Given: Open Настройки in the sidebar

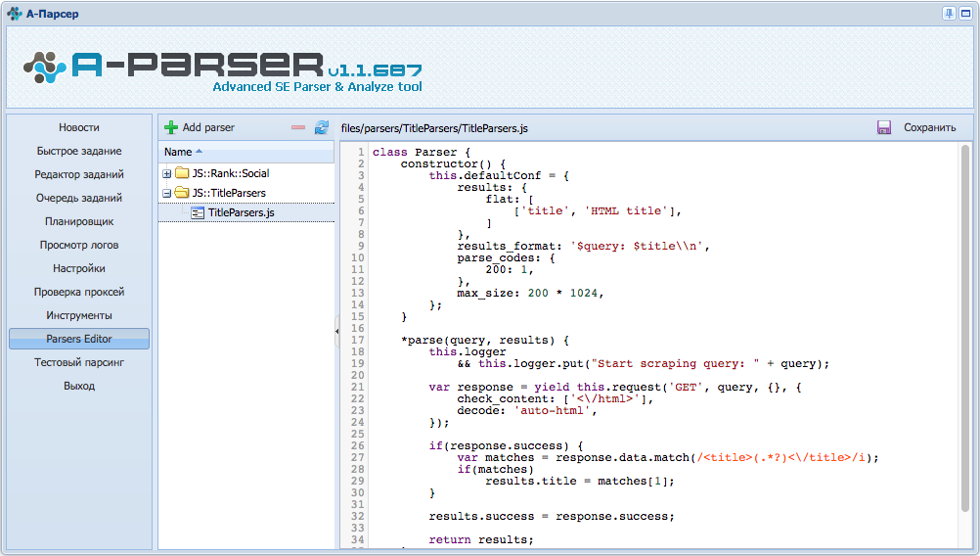Looking at the screenshot, I should click(x=79, y=268).
